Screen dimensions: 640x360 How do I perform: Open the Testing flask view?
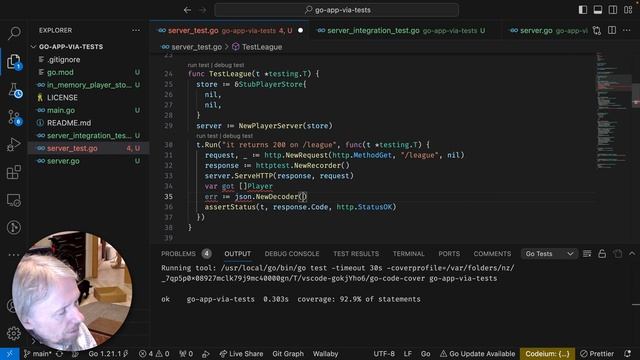click(x=14, y=90)
